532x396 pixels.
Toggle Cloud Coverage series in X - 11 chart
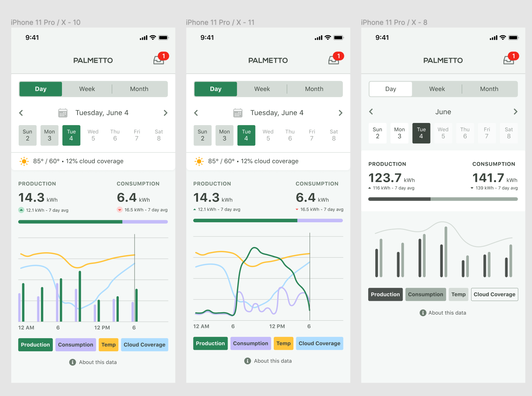coord(320,344)
